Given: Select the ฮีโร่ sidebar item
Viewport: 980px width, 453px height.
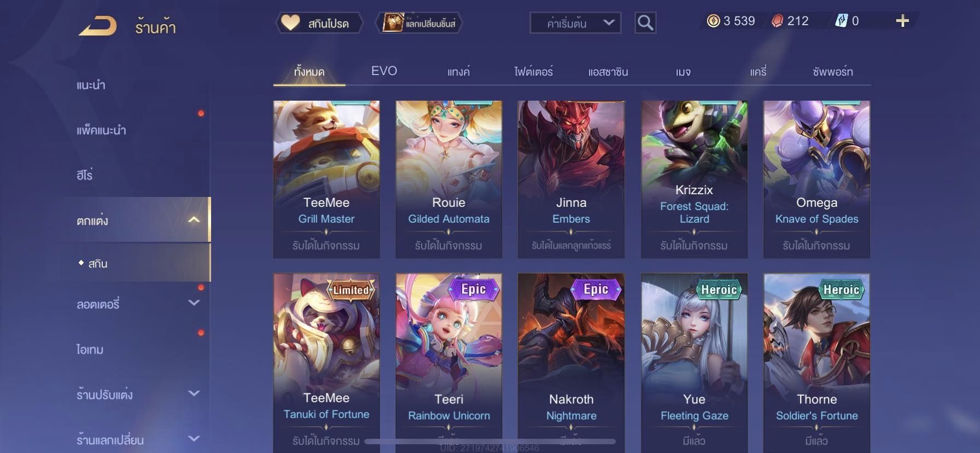Looking at the screenshot, I should point(85,175).
